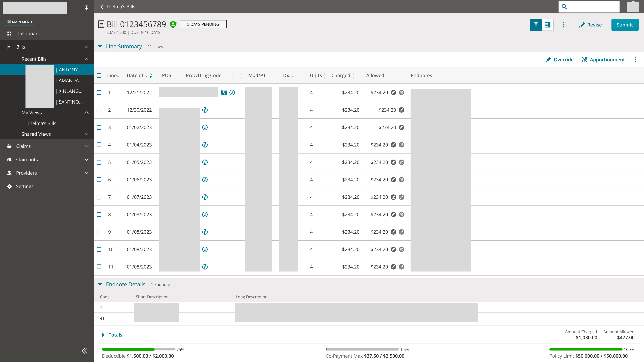Image resolution: width=644 pixels, height=362 pixels.
Task: Check the checkbox for line 3
Action: click(99, 127)
